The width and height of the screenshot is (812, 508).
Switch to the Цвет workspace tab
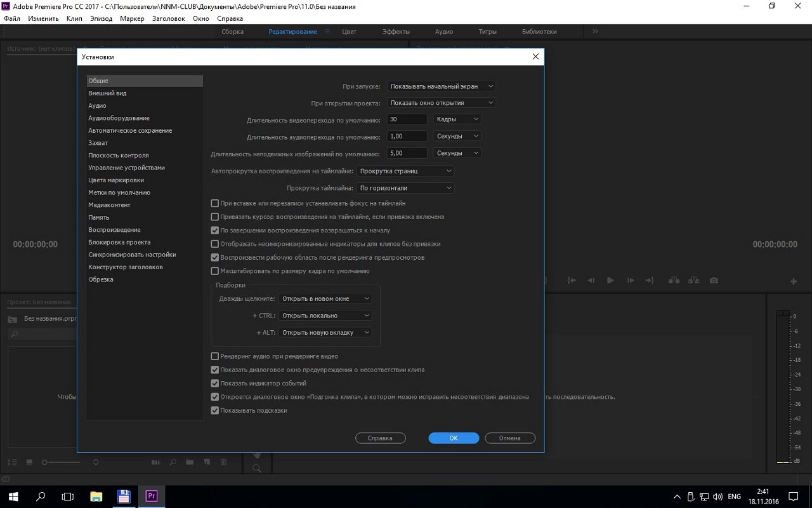[x=349, y=31]
